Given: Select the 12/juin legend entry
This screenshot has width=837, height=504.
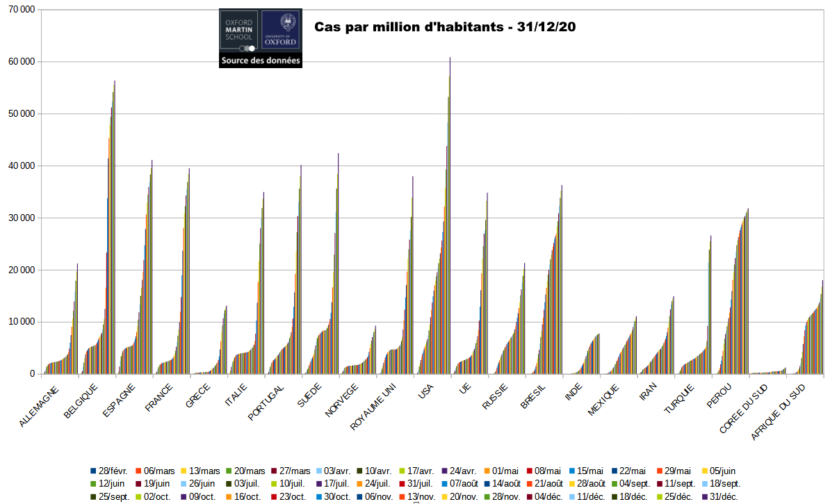Looking at the screenshot, I should 111,483.
